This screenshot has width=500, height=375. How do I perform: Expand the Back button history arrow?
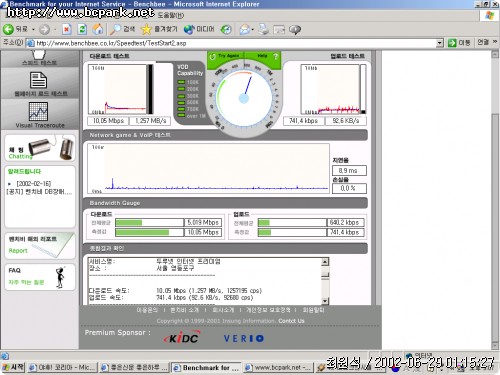coord(33,30)
